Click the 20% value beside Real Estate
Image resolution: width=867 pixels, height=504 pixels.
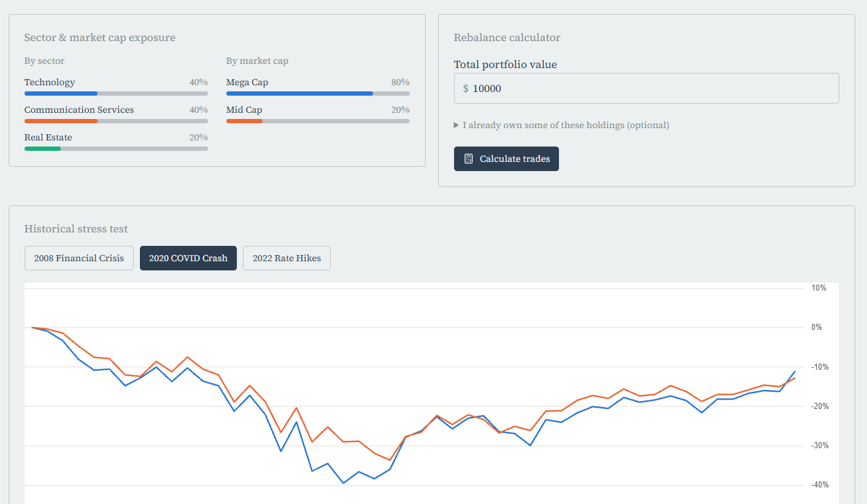coord(199,137)
